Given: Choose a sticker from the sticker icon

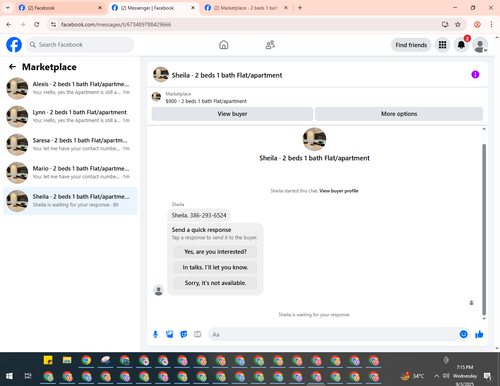Looking at the screenshot, I should pyautogui.click(x=184, y=334).
